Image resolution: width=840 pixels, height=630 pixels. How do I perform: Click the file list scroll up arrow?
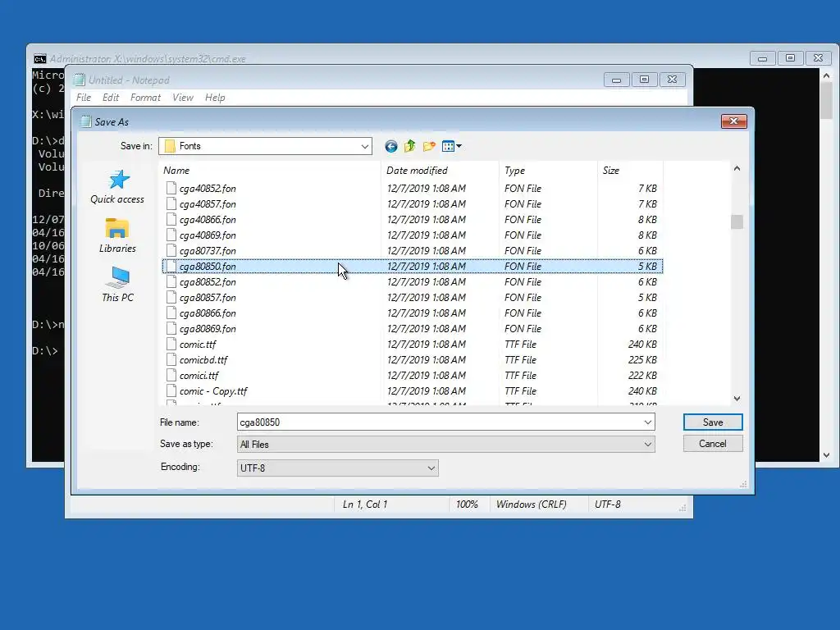(737, 168)
